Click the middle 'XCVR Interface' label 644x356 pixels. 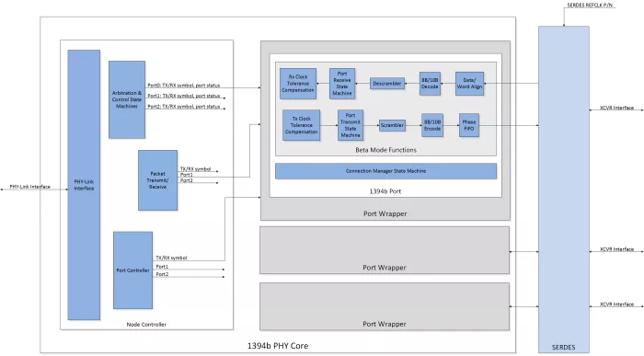[616, 249]
